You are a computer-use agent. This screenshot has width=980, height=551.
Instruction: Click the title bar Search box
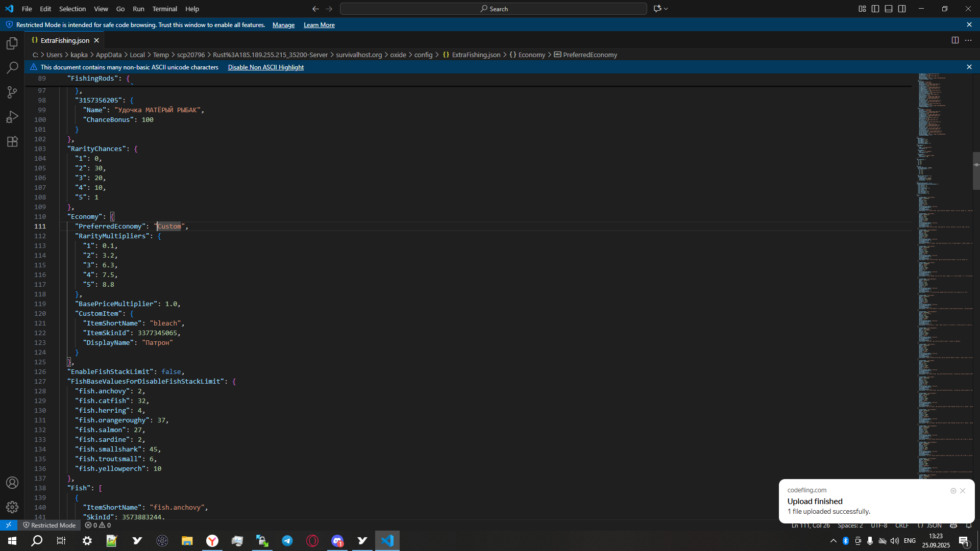493,9
